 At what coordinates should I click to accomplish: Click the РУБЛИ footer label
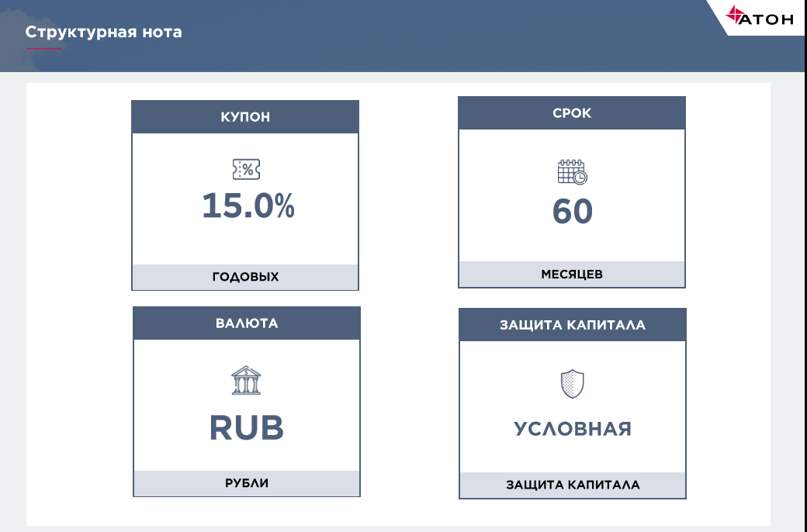point(247,483)
